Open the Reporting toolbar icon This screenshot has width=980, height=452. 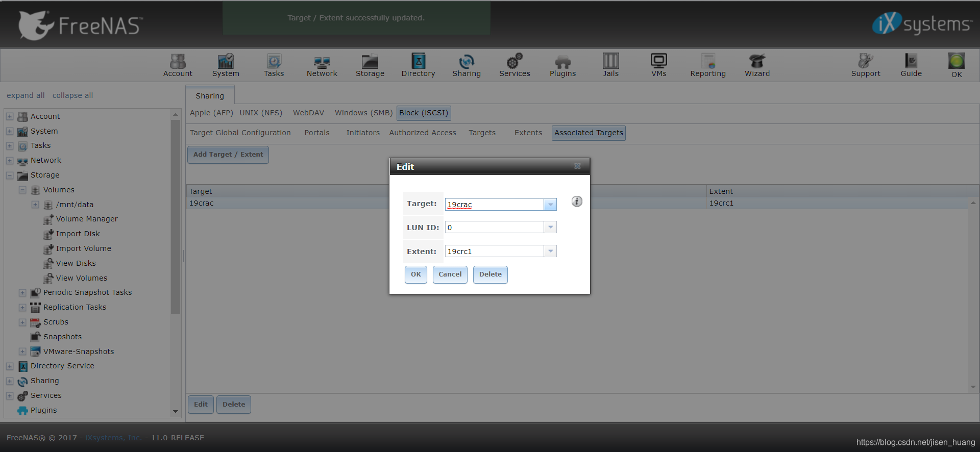coord(708,65)
